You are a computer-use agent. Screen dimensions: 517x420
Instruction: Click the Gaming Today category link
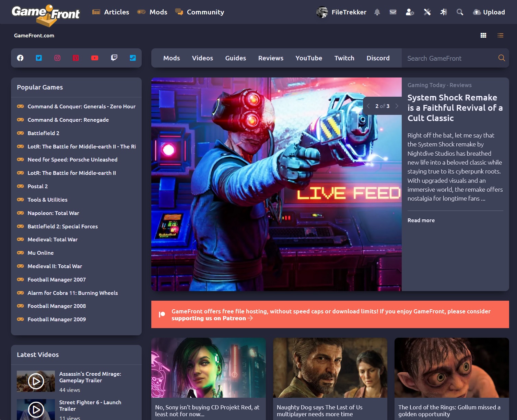pyautogui.click(x=426, y=85)
